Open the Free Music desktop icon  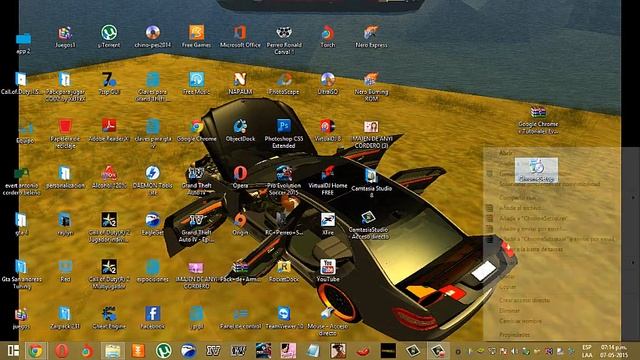pos(196,83)
